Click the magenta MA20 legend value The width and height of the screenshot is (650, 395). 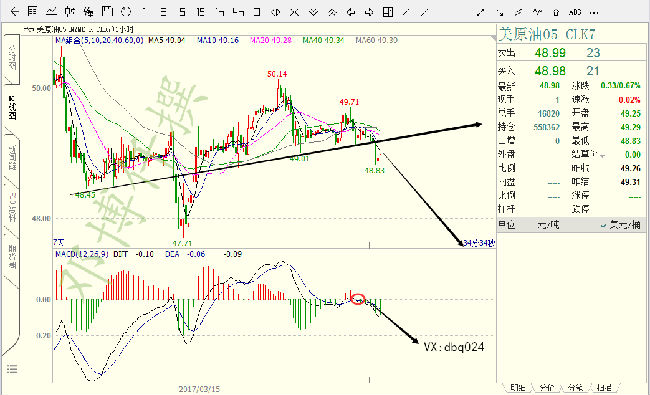click(x=271, y=40)
